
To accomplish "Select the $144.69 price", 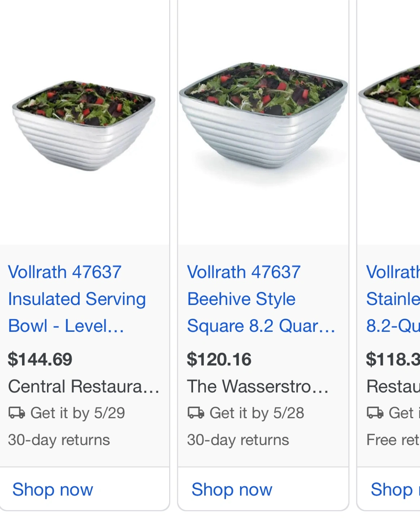I will pos(40,359).
